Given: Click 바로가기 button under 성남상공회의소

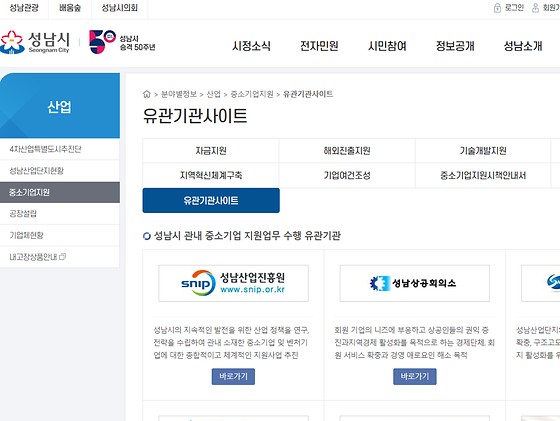Looking at the screenshot, I should (415, 376).
